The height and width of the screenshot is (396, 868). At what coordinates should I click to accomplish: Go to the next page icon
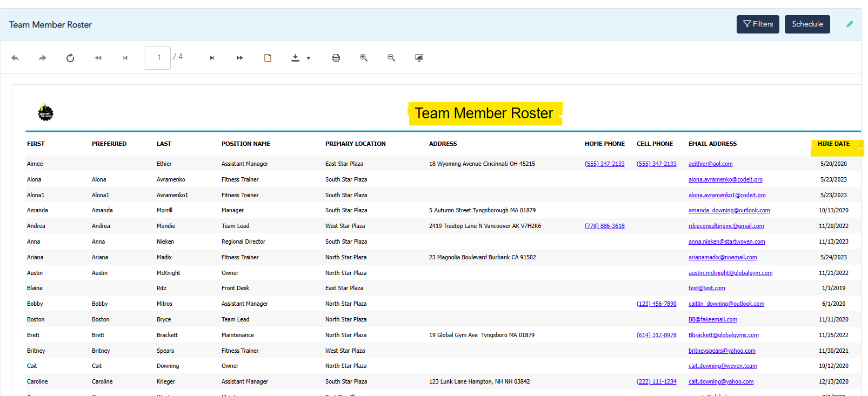pos(212,58)
